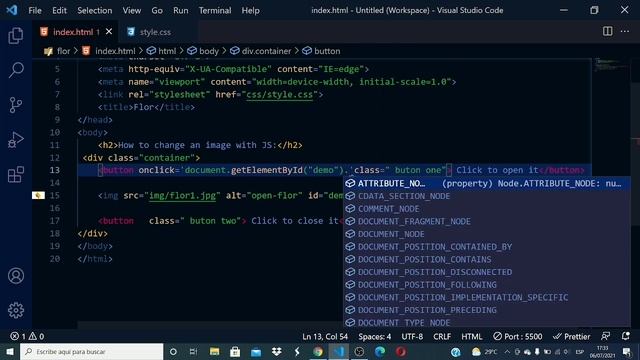Screen dimensions: 640x360
Task: Open the Run menu
Action: pos(180,10)
